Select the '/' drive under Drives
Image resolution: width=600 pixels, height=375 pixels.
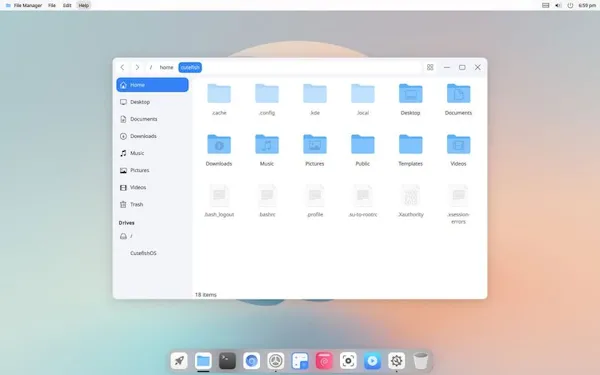152,236
